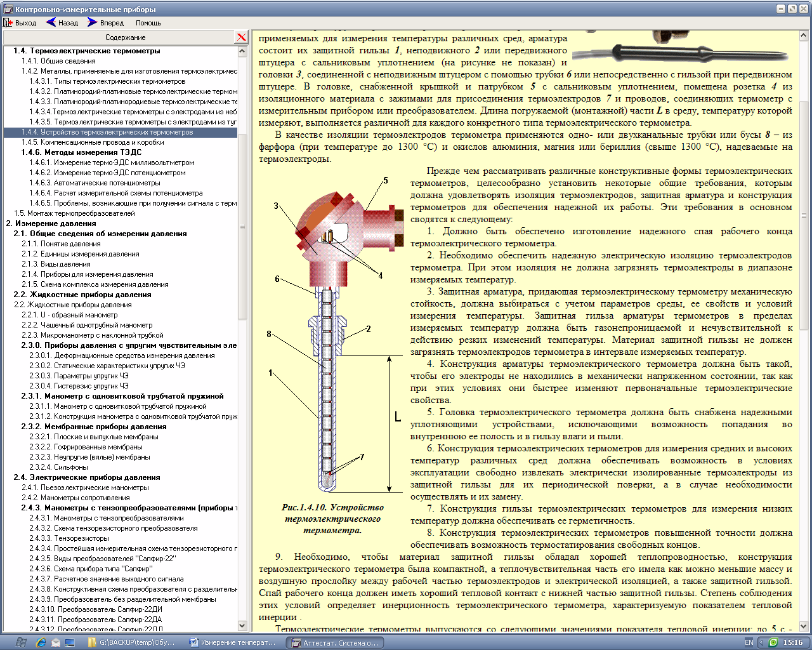Screen dimensions: 812x650
Task: Select 2.1.3. Виды давления
Action: [56, 264]
